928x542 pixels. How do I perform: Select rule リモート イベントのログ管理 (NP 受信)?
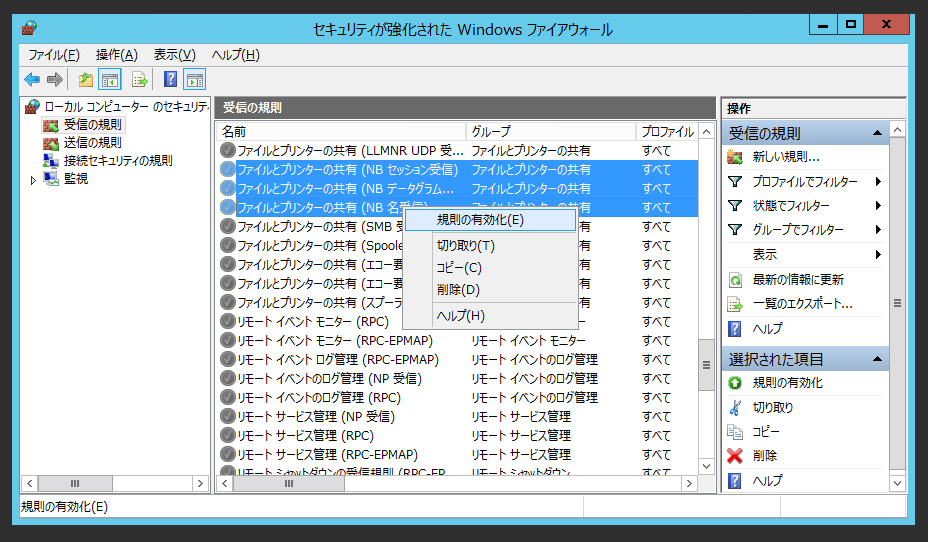coord(330,379)
